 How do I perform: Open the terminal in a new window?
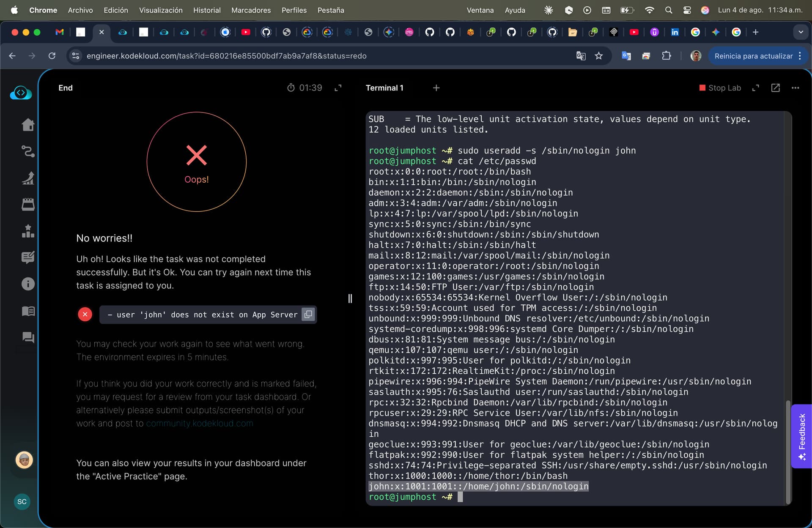775,88
